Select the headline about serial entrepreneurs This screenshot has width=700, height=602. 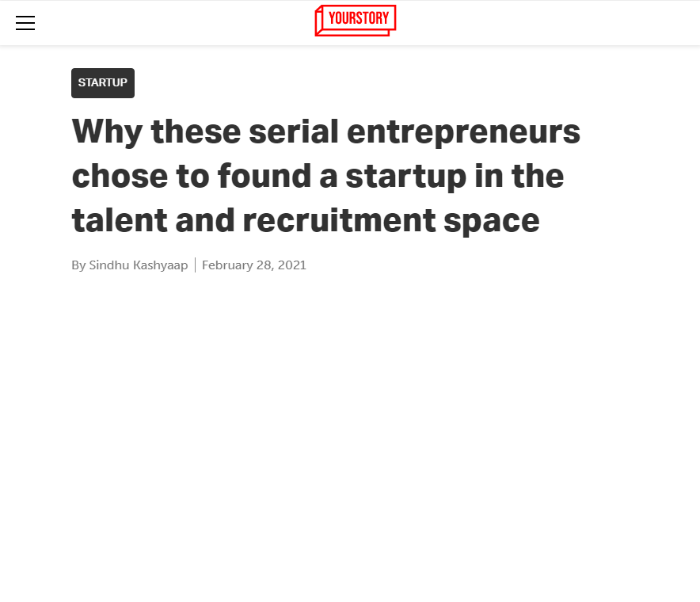[x=326, y=175]
